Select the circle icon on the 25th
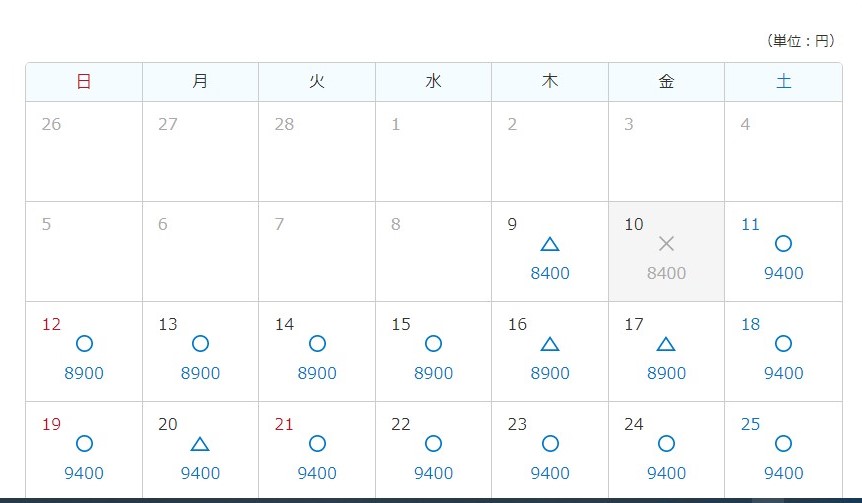Viewport: 862px width, 503px height. (x=783, y=444)
